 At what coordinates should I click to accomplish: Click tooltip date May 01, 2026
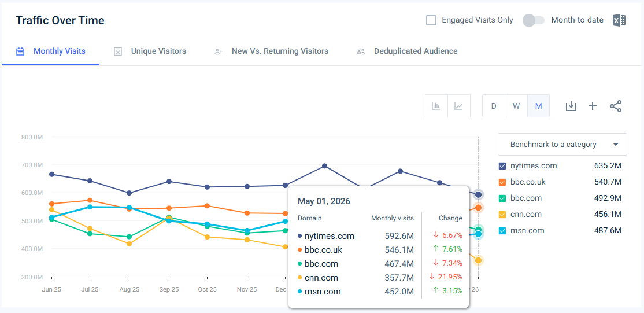point(324,201)
